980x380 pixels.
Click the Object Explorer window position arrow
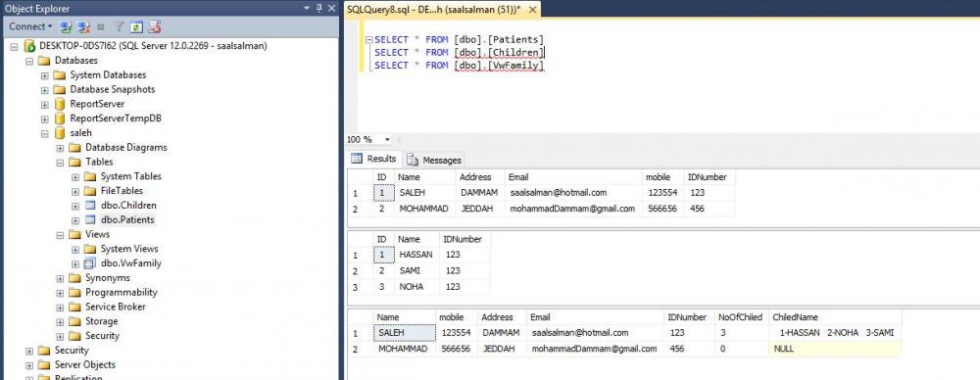[x=307, y=8]
